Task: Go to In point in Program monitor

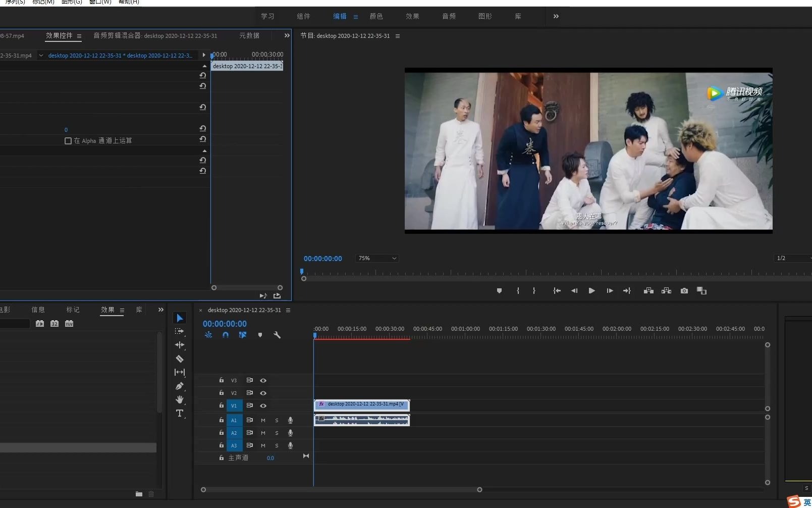Action: pyautogui.click(x=557, y=291)
